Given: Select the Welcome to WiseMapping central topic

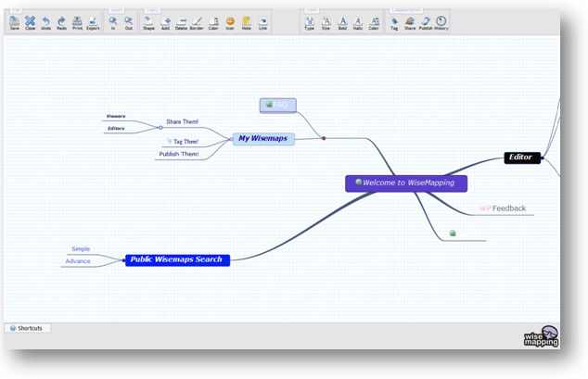Looking at the screenshot, I should [406, 183].
